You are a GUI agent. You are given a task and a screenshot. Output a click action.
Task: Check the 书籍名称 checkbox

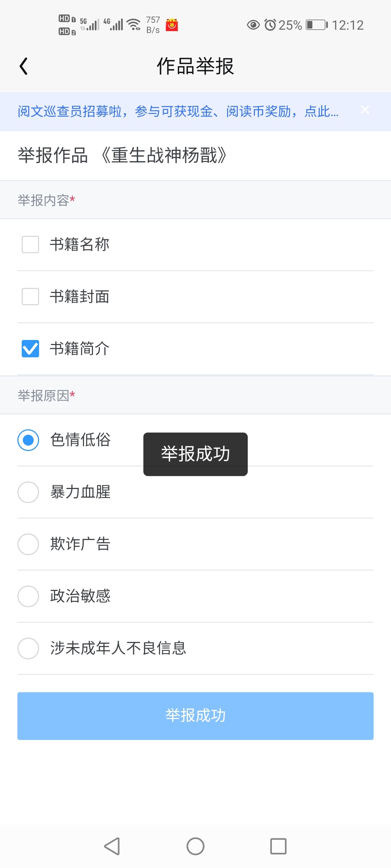[x=30, y=244]
